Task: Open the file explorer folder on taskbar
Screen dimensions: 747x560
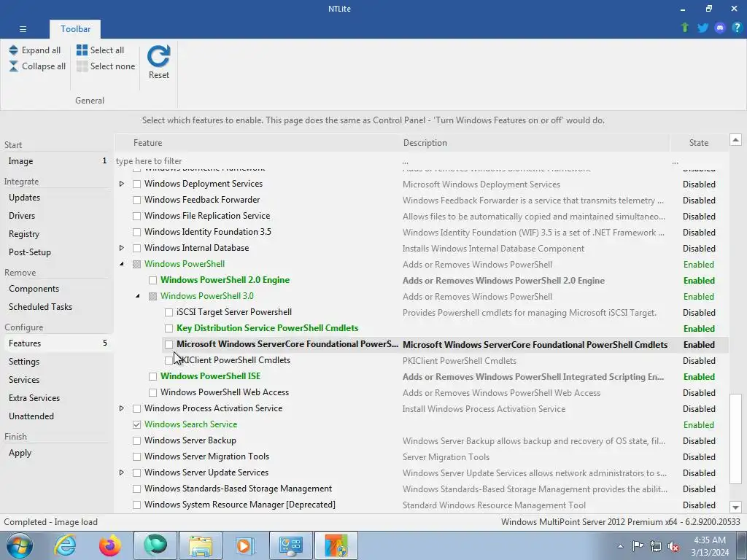Action: (x=201, y=545)
